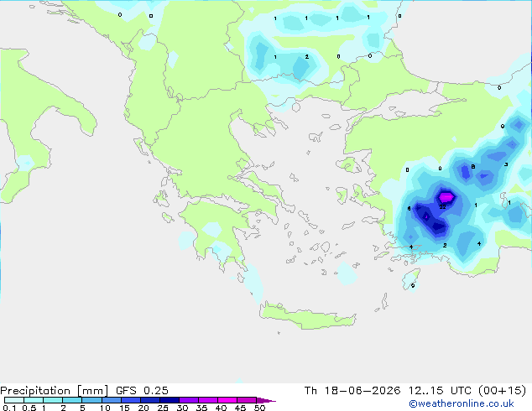Click the "50" legend scale label
Image resolution: width=532 pixels, height=411 pixels.
[x=259, y=408]
